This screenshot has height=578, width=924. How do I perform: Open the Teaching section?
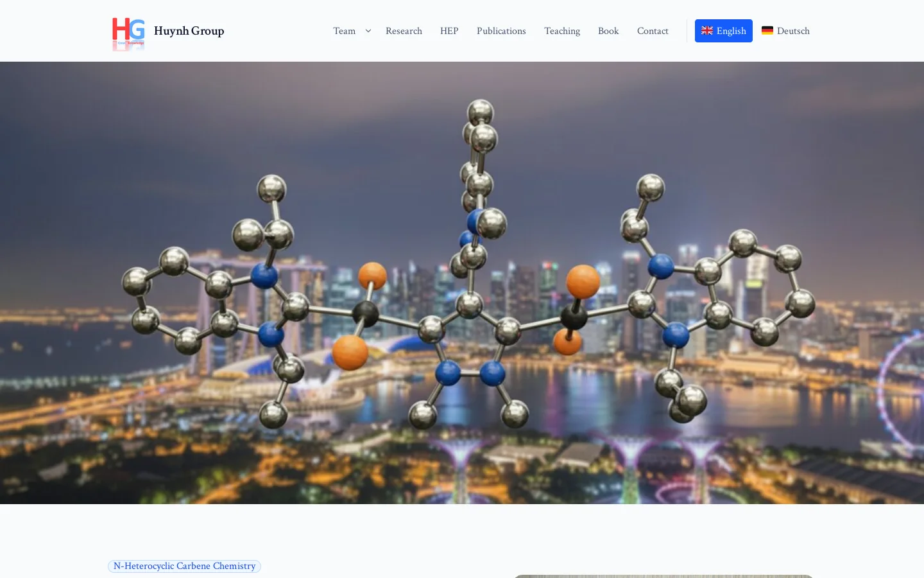point(562,31)
